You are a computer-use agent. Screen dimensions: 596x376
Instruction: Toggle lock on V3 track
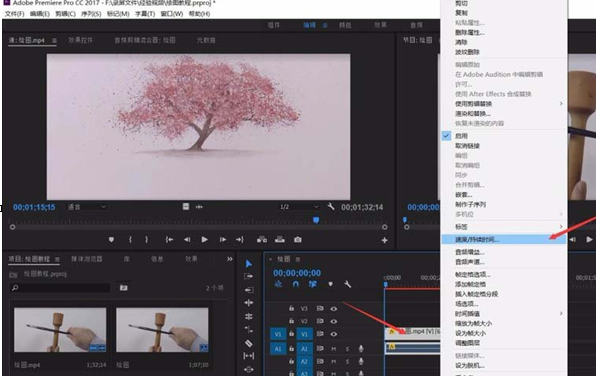click(291, 308)
